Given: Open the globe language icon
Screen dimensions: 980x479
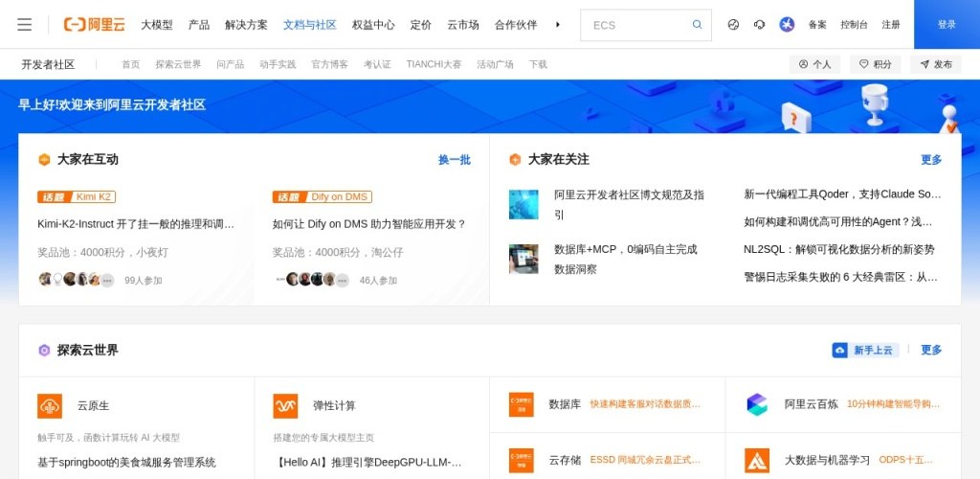Looking at the screenshot, I should (x=733, y=25).
